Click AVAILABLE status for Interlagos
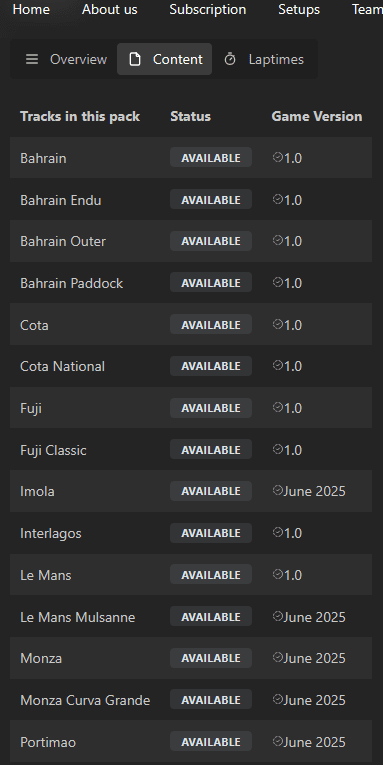The height and width of the screenshot is (765, 383). click(x=211, y=533)
